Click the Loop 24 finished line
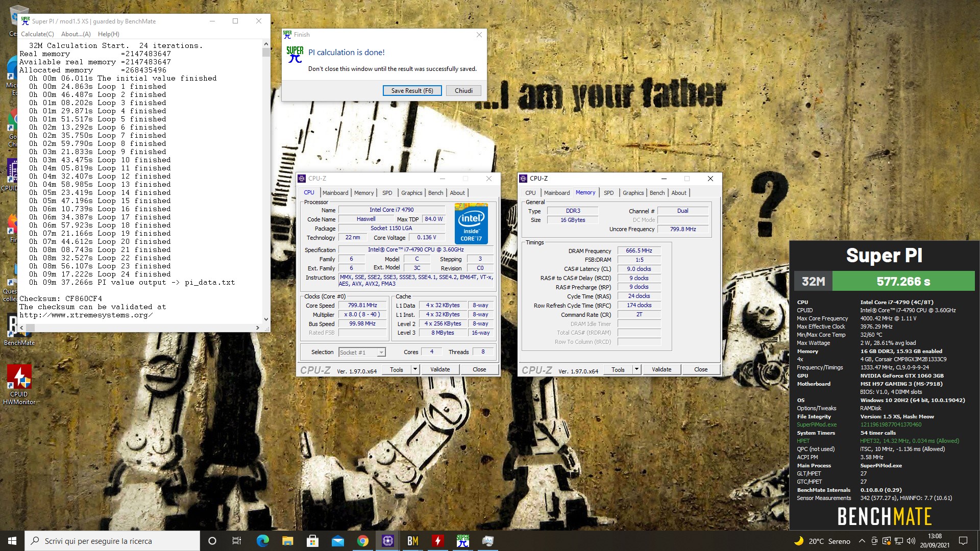This screenshot has height=551, width=980. tap(100, 274)
